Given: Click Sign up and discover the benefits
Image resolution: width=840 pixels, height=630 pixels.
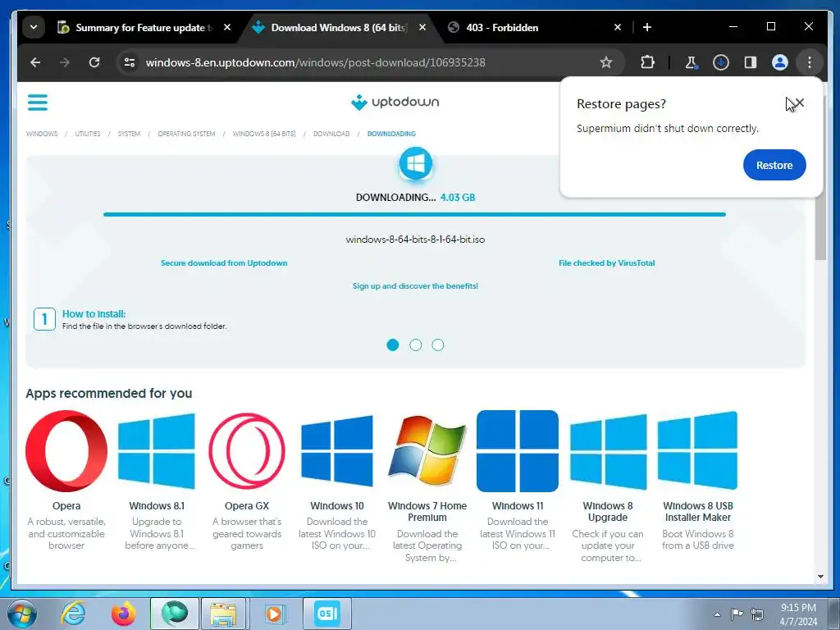Looking at the screenshot, I should pos(415,286).
